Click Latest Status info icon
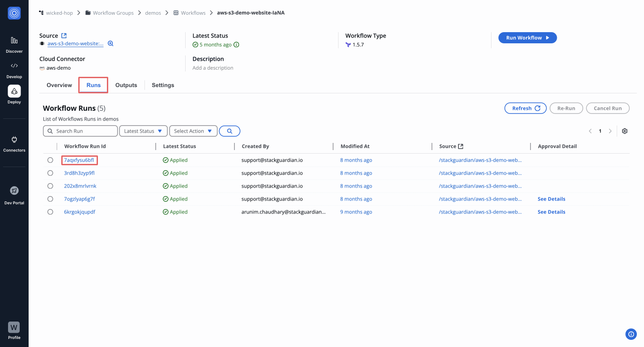Image resolution: width=644 pixels, height=347 pixels. click(237, 45)
